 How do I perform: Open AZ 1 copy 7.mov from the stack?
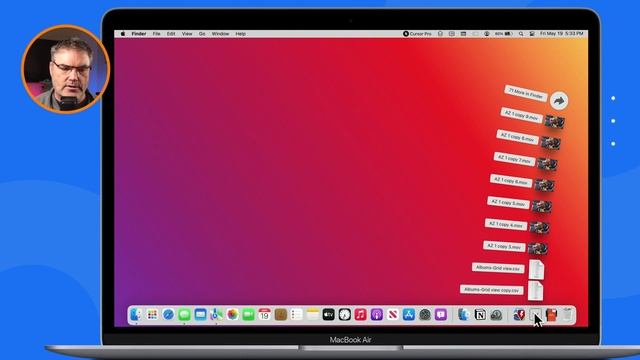coord(547,164)
